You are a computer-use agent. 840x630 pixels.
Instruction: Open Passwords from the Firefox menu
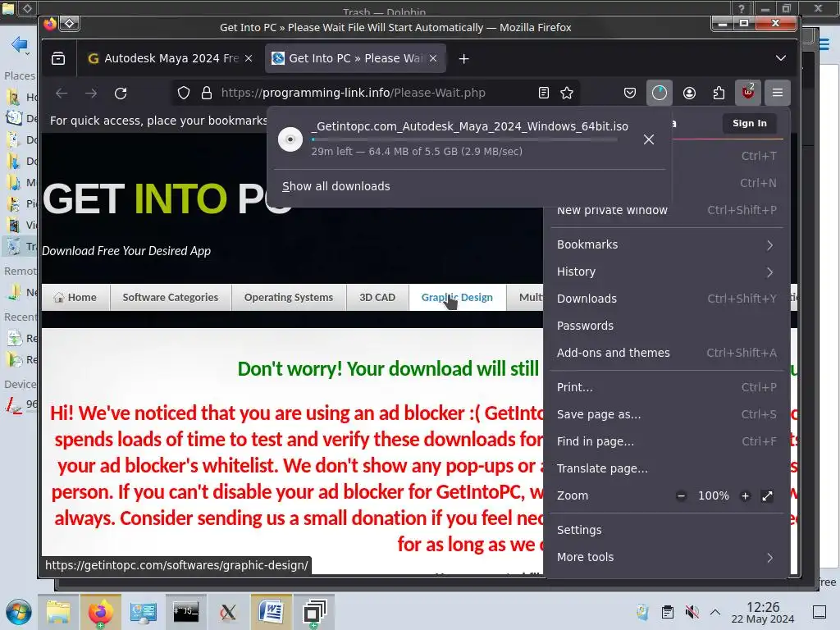[666, 326]
